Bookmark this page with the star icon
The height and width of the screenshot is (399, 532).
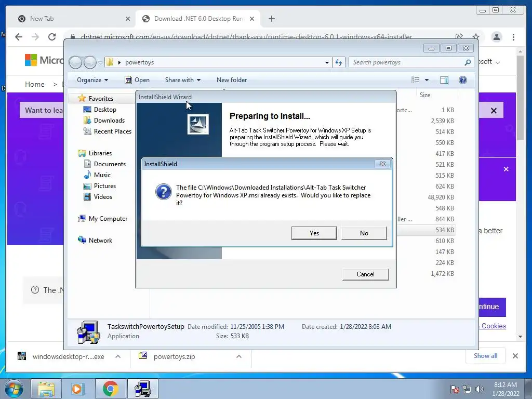[x=476, y=37]
